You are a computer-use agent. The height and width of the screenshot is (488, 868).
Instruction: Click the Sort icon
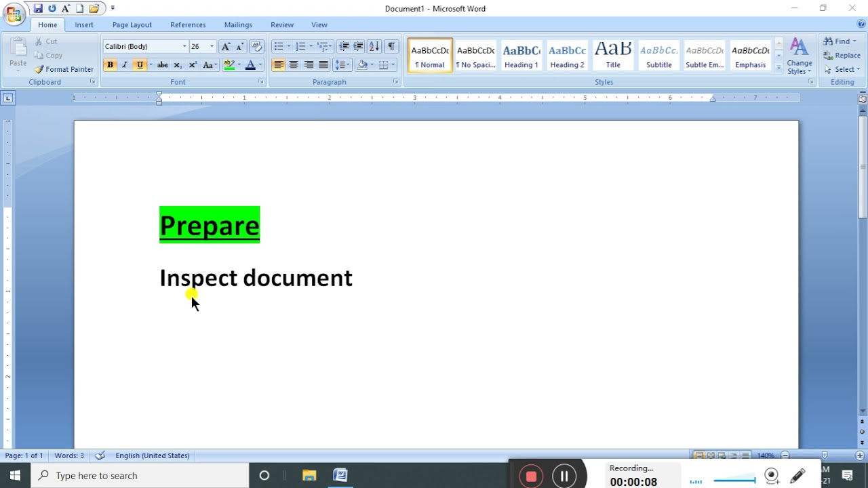click(374, 46)
